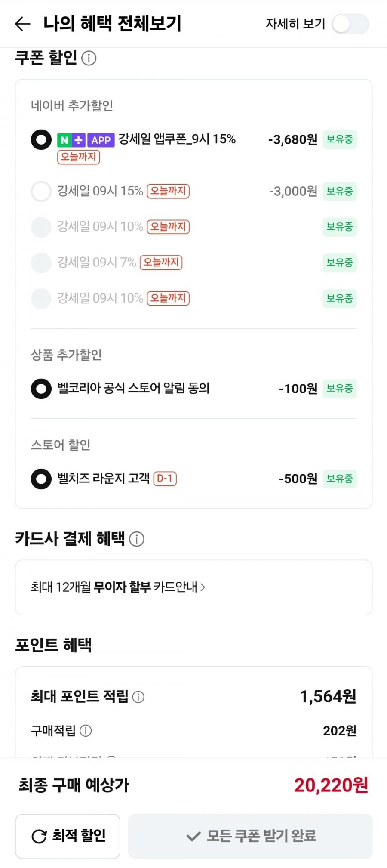
Task: Tap 보유중 tag on 벨치즈 라운지 coupon
Action: [340, 479]
